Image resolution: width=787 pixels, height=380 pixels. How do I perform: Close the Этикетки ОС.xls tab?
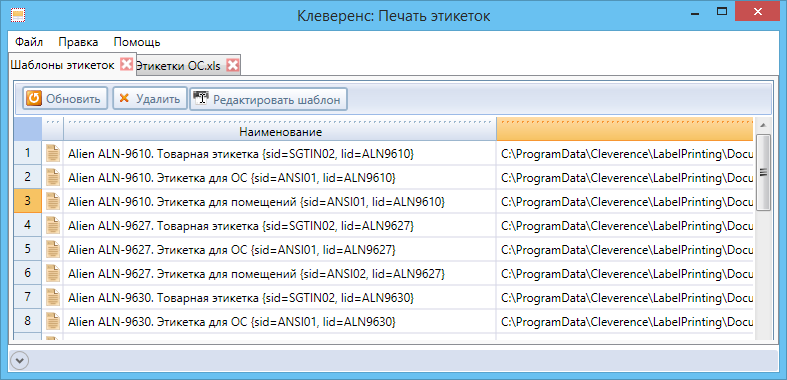coord(232,65)
